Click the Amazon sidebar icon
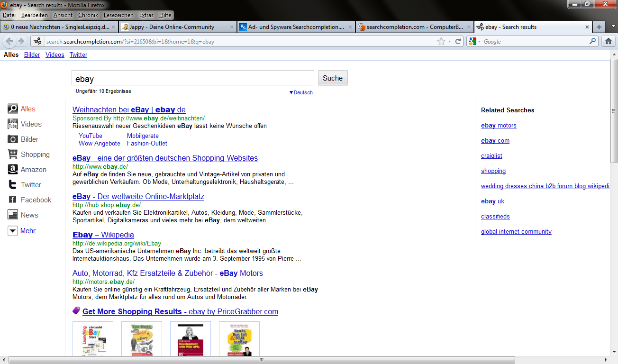618x364 pixels. pyautogui.click(x=13, y=170)
